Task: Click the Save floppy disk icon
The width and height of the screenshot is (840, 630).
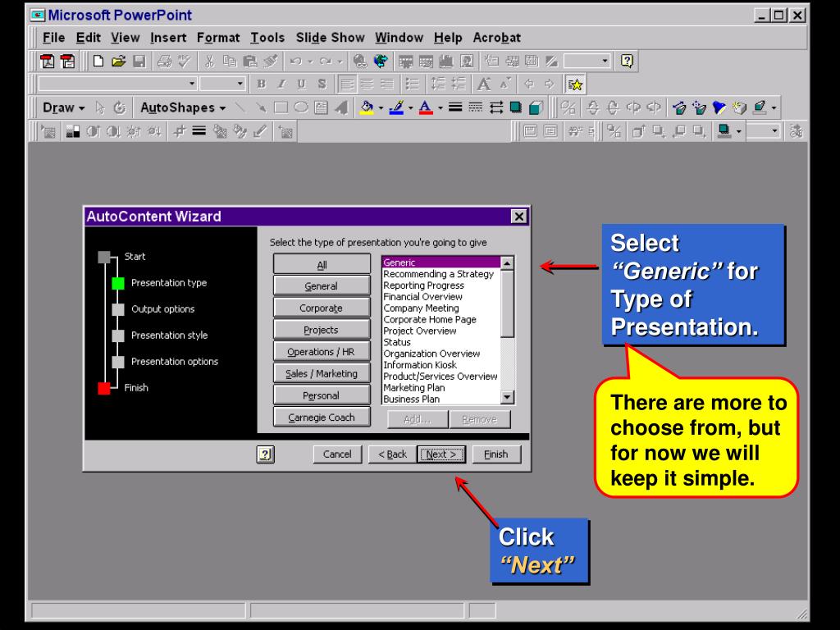Action: pyautogui.click(x=139, y=61)
